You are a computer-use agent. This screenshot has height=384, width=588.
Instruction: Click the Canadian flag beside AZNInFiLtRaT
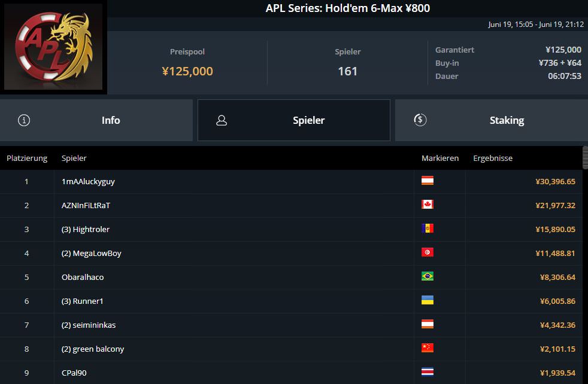tap(428, 205)
